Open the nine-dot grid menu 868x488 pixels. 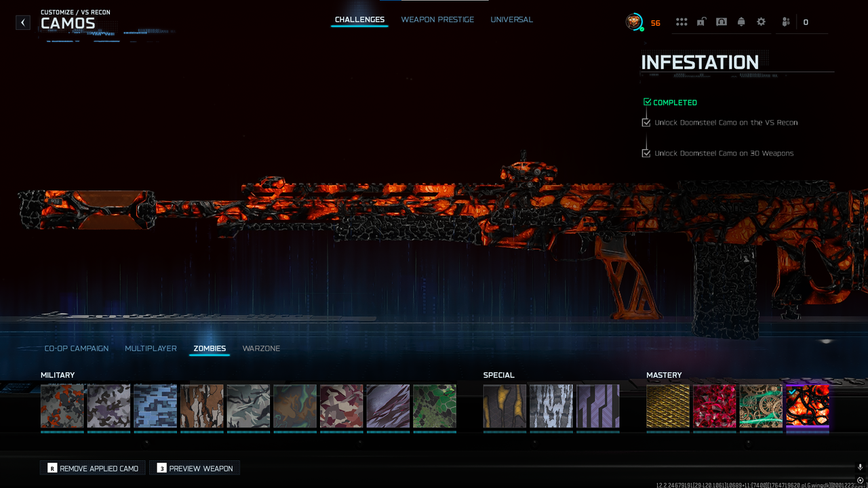pyautogui.click(x=682, y=22)
